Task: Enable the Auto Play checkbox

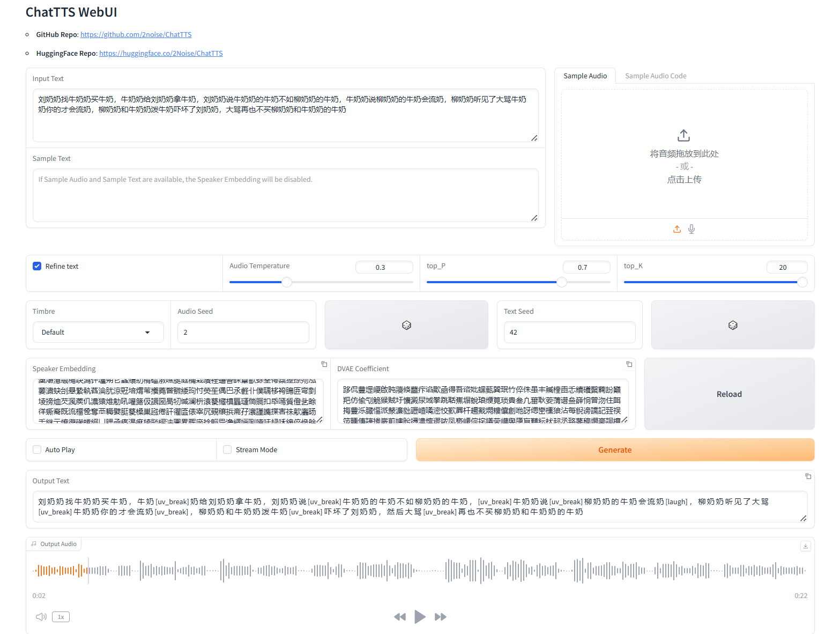Action: click(37, 449)
